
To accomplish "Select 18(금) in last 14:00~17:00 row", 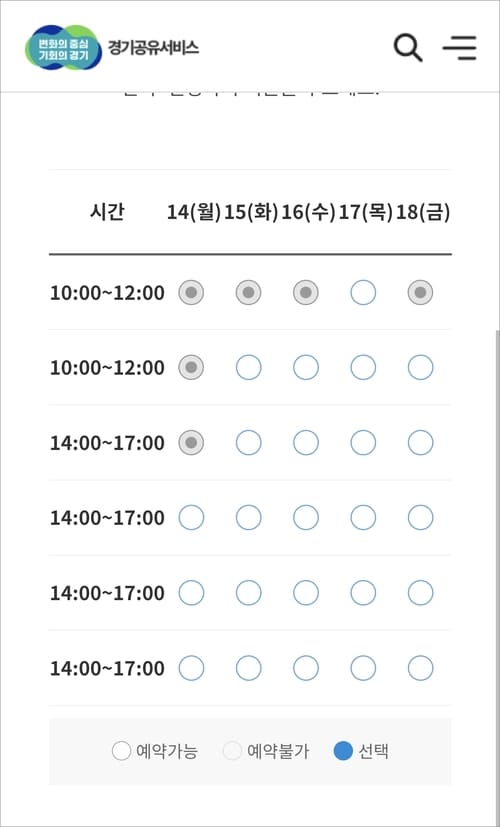I will (420, 668).
